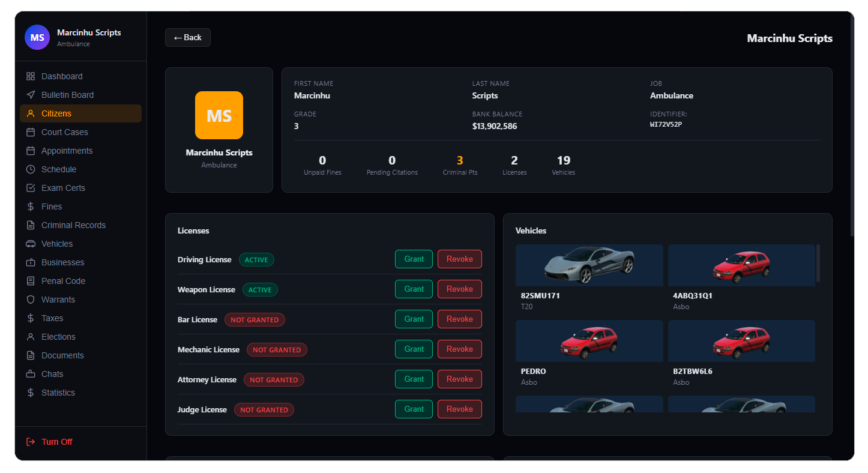This screenshot has height=473, width=868.
Task: Select the Asbo vehicle thumbnail 4ABQ31Q1
Action: (x=741, y=265)
